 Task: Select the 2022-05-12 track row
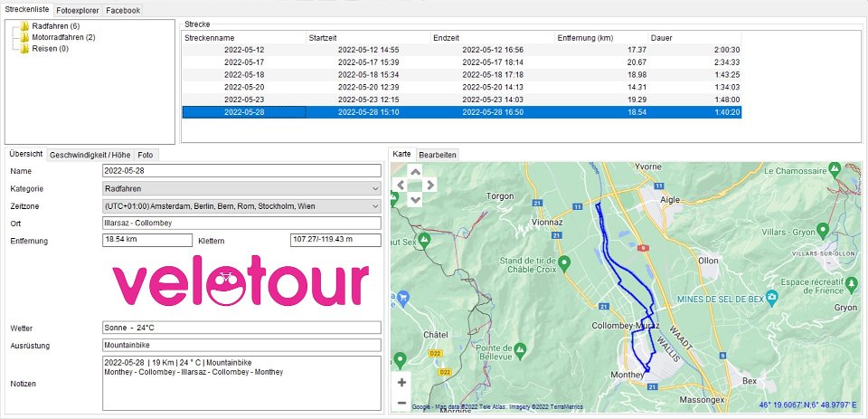tap(462, 50)
